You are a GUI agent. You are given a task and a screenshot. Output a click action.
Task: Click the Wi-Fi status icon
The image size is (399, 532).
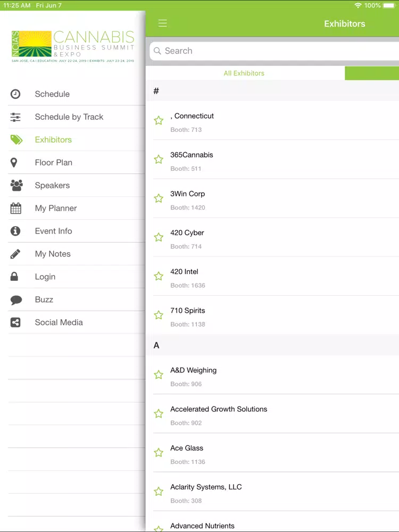tap(358, 5)
